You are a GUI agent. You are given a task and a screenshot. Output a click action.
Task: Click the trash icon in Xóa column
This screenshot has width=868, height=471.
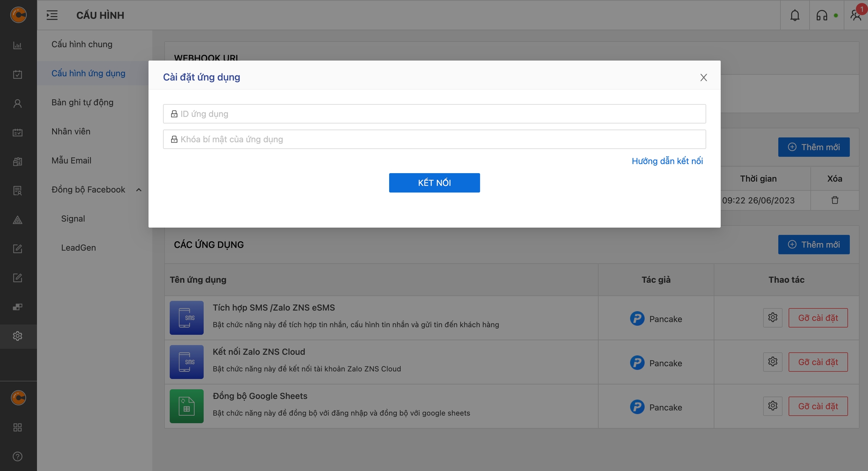click(x=834, y=200)
